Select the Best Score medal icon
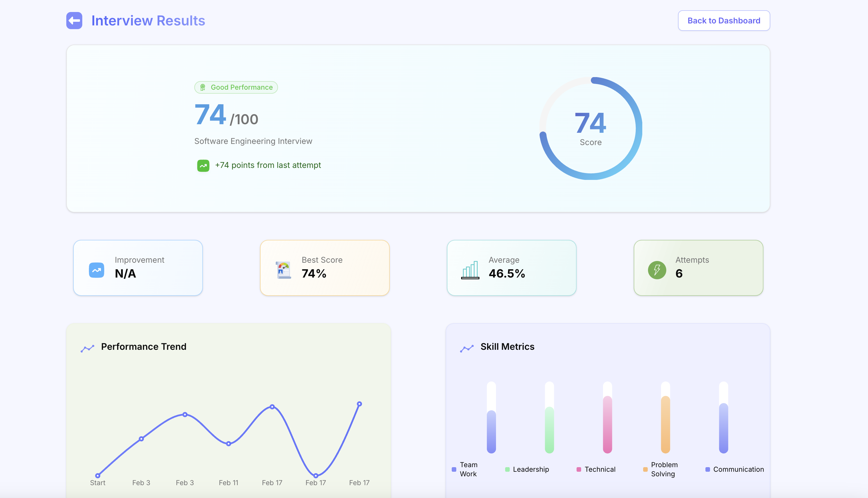The height and width of the screenshot is (498, 868). (x=282, y=270)
